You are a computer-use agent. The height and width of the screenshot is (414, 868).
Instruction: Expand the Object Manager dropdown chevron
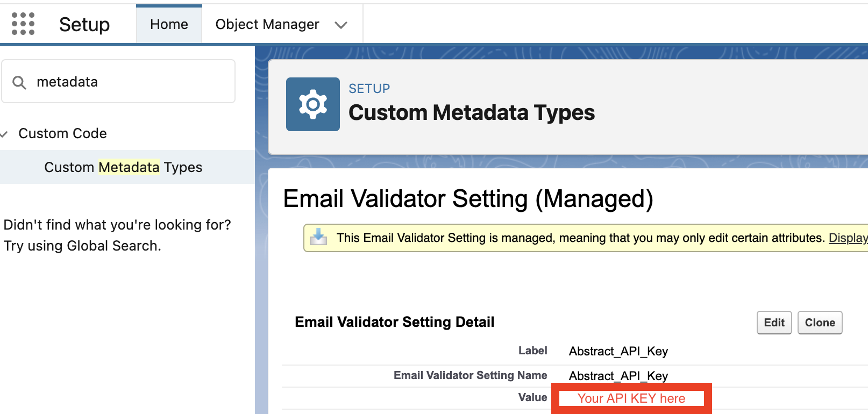(341, 25)
